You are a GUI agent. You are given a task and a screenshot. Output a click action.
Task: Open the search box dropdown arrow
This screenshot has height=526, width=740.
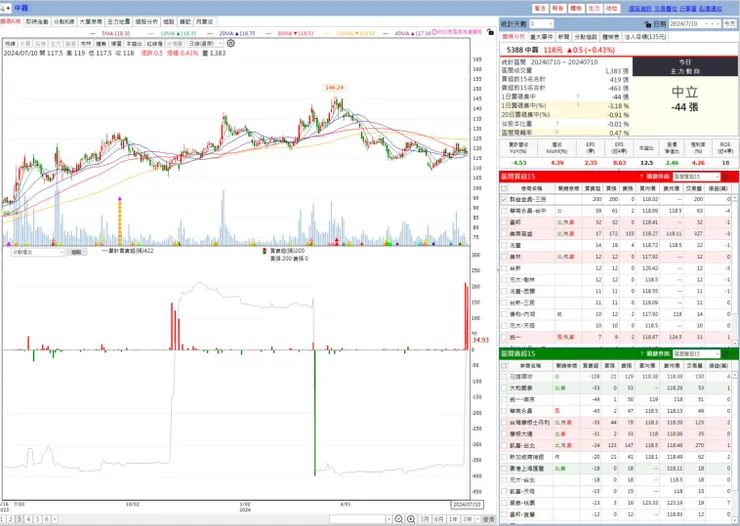click(8, 8)
